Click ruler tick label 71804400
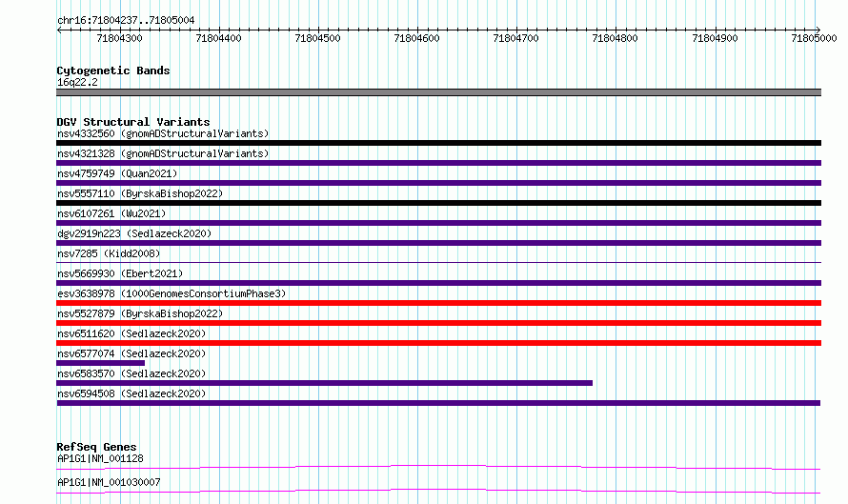848x504 pixels. click(218, 38)
